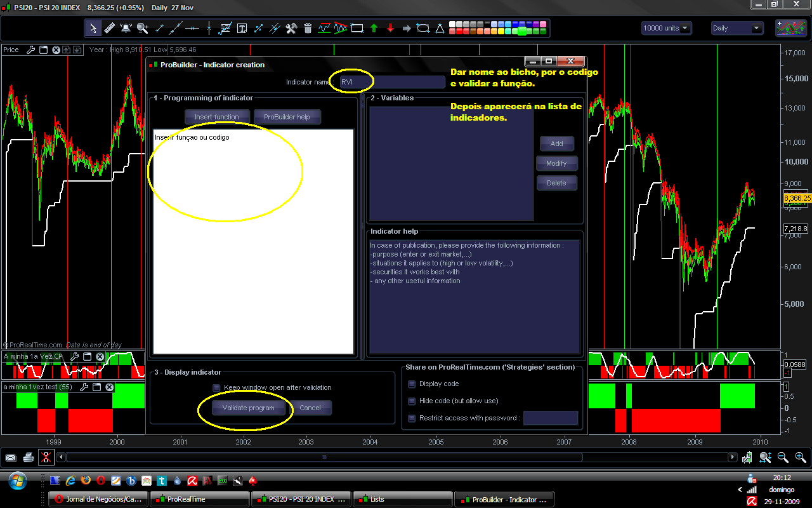Open the chart template icon at top right
Screen dimensions: 812x508
pyautogui.click(x=791, y=28)
